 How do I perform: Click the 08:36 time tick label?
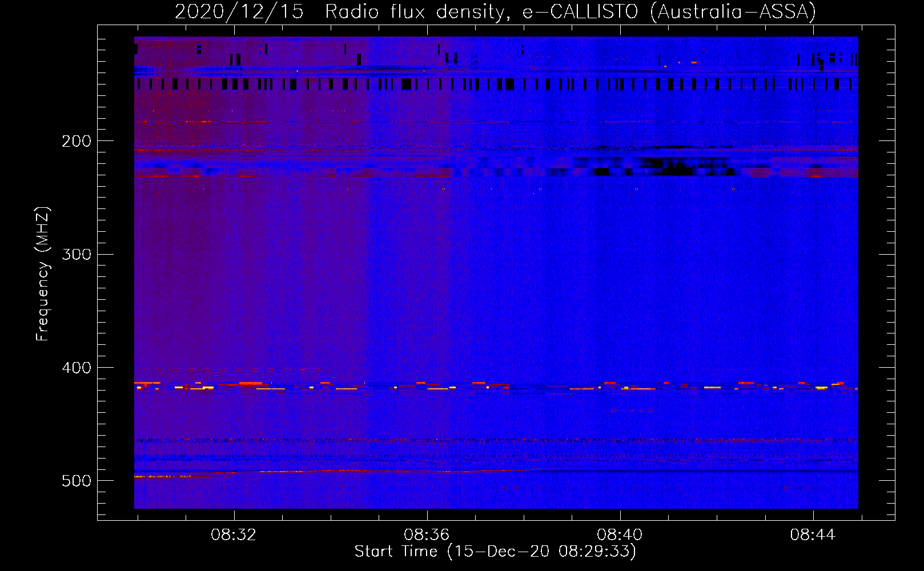[x=427, y=535]
